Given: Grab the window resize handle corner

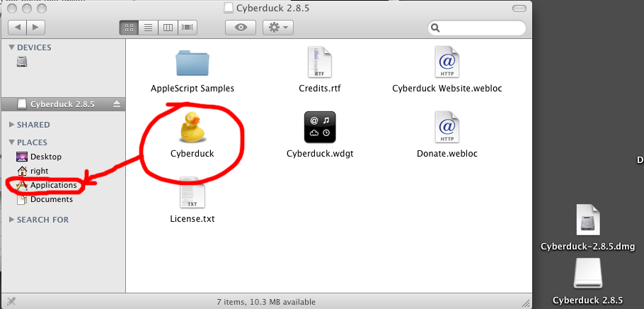Looking at the screenshot, I should [526, 303].
